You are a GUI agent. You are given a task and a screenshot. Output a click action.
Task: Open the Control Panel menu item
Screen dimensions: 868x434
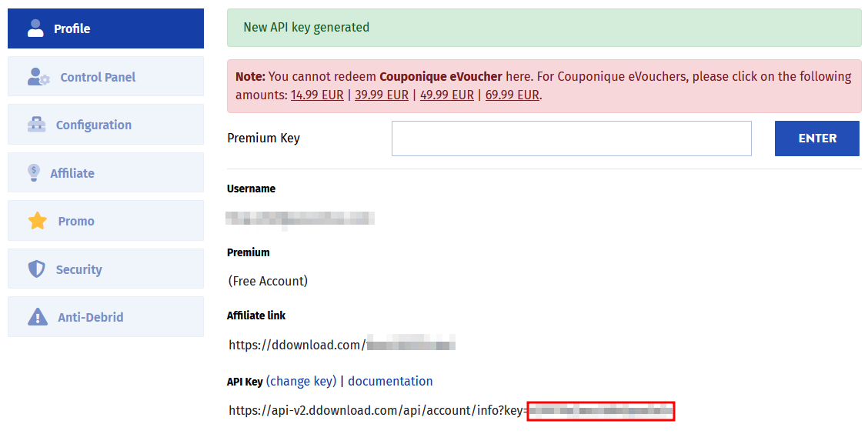click(x=105, y=76)
